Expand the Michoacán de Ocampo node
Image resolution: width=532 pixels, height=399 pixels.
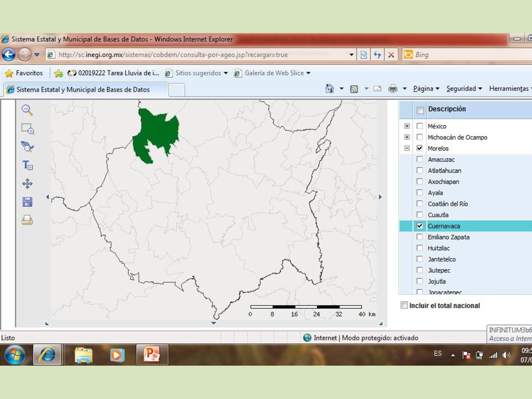coord(407,137)
